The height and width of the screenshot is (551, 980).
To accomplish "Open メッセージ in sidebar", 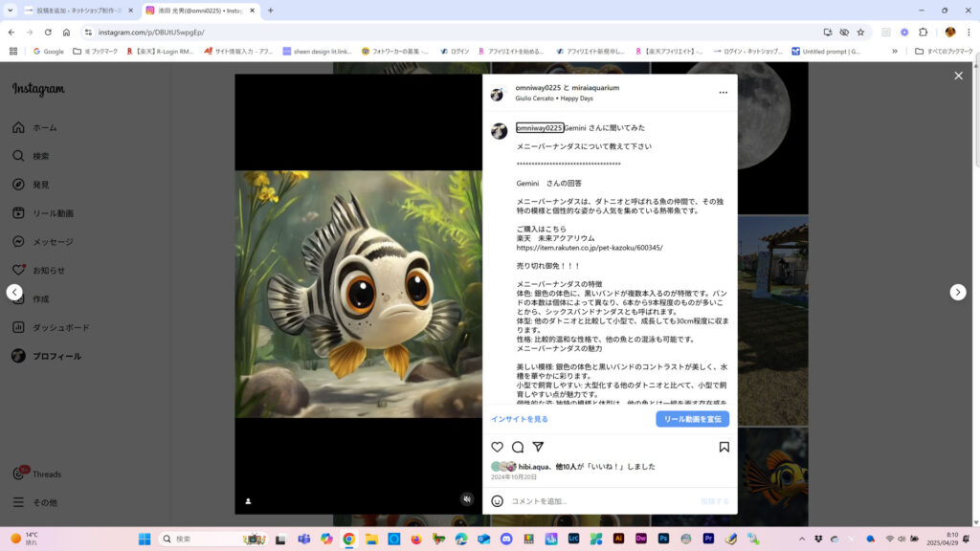I will pyautogui.click(x=43, y=242).
